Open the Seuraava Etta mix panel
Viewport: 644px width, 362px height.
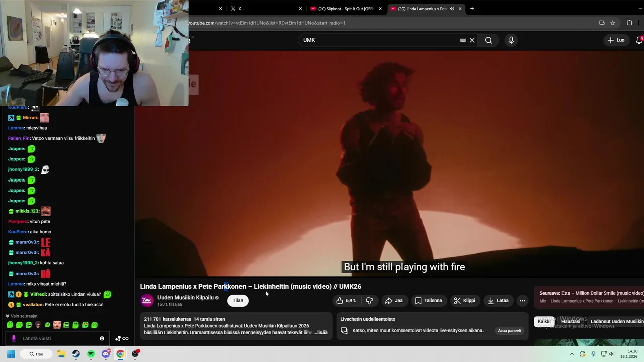[589, 297]
